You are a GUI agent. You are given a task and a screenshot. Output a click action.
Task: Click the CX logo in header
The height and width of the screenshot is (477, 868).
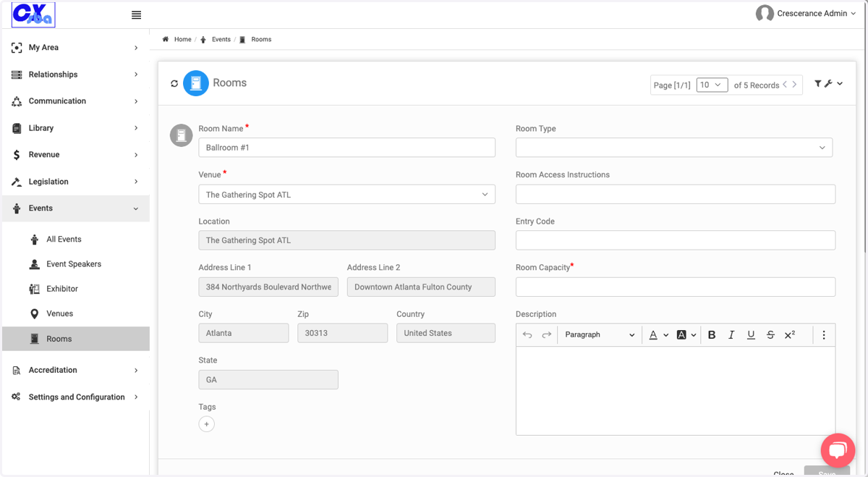pyautogui.click(x=34, y=14)
